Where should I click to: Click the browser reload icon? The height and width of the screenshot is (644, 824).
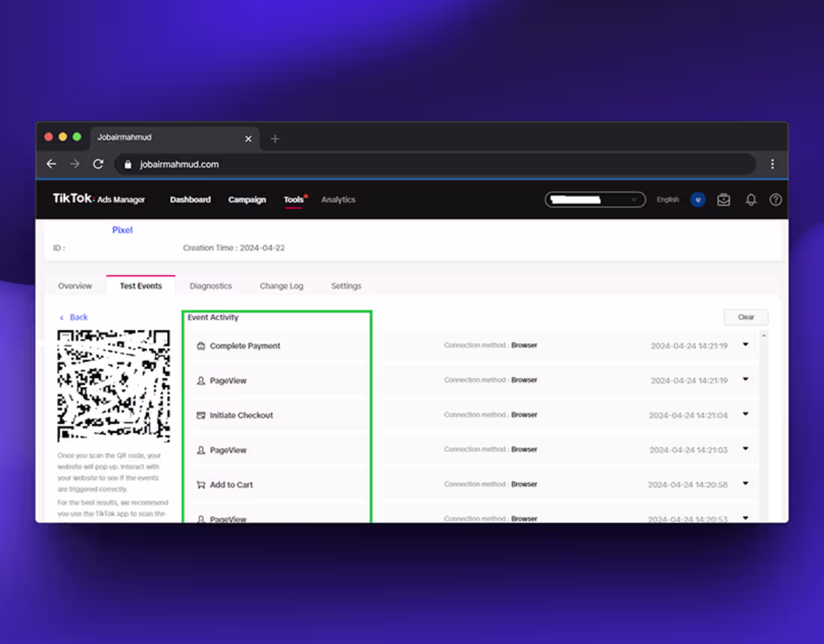click(98, 164)
